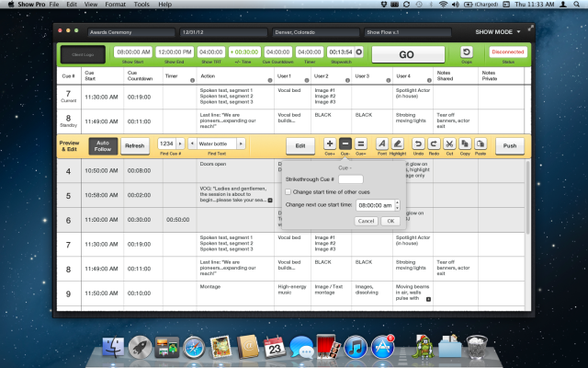
Task: Open the Font formatting tool
Action: [x=382, y=144]
